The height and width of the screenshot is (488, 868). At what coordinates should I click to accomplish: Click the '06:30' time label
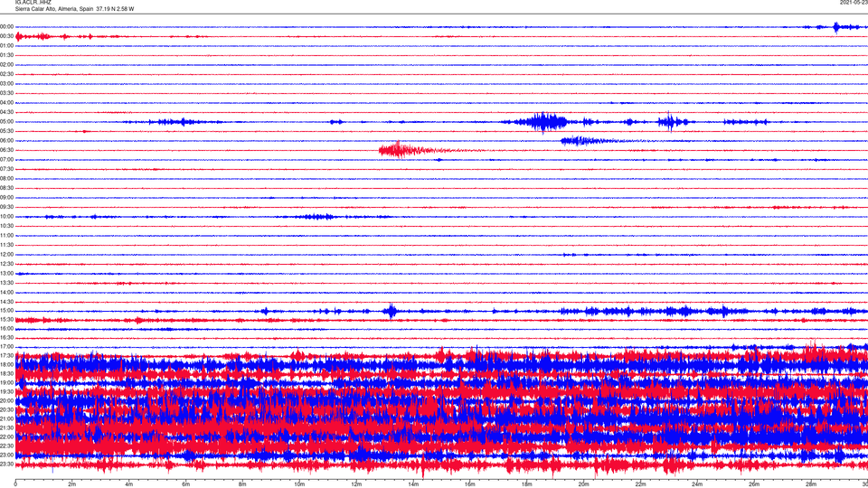6,150
